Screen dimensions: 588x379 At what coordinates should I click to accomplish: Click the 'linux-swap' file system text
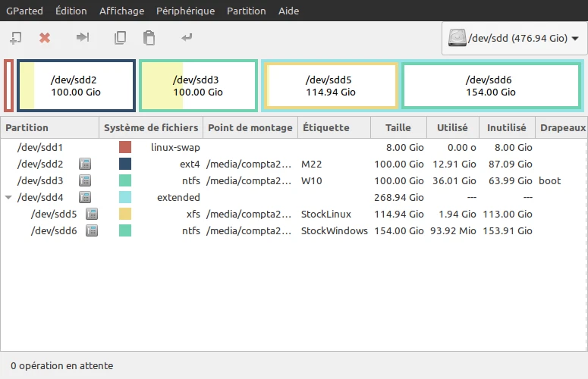click(x=175, y=147)
